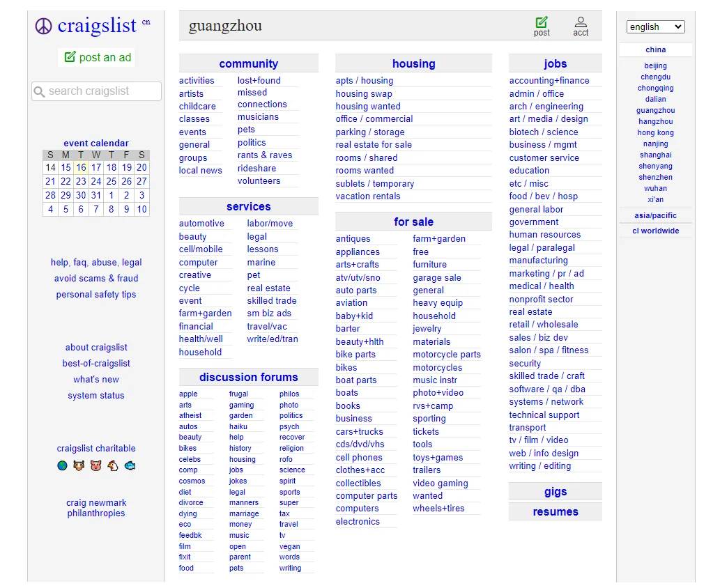This screenshot has height=588, width=720.
Task: Click the pig charitable icon
Action: (x=95, y=465)
